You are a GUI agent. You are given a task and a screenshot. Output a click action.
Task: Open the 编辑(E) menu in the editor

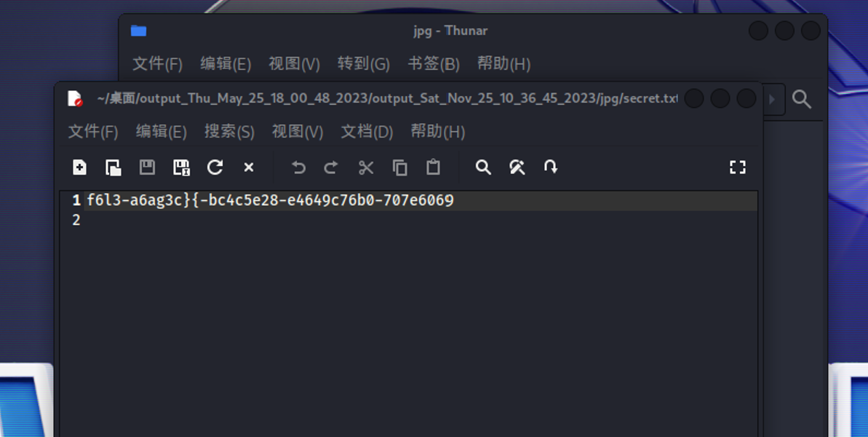click(x=161, y=131)
